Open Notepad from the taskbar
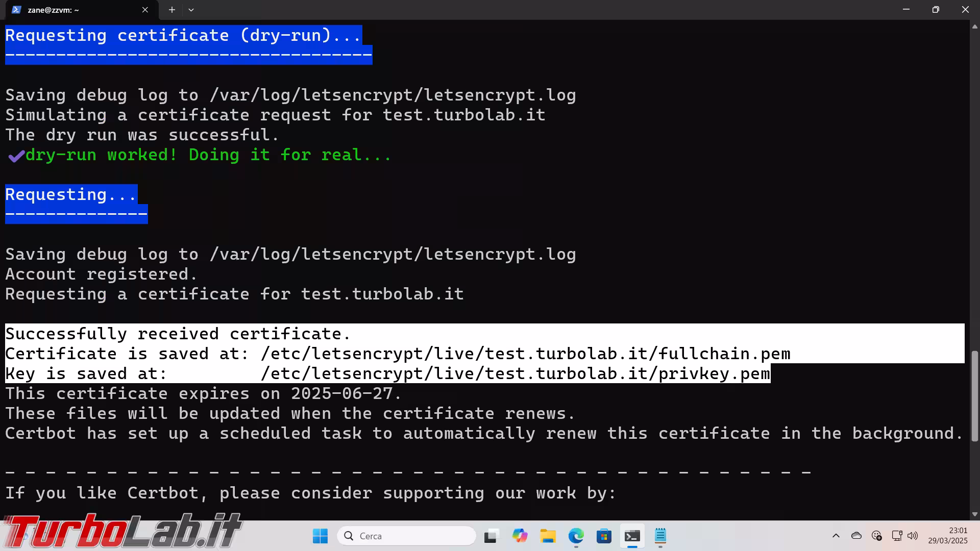This screenshot has height=551, width=980. [x=660, y=536]
